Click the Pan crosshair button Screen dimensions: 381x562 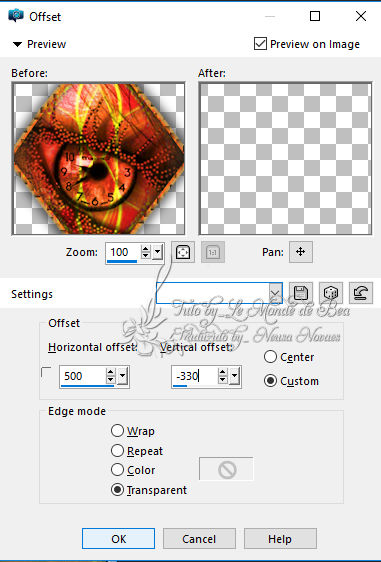click(301, 252)
